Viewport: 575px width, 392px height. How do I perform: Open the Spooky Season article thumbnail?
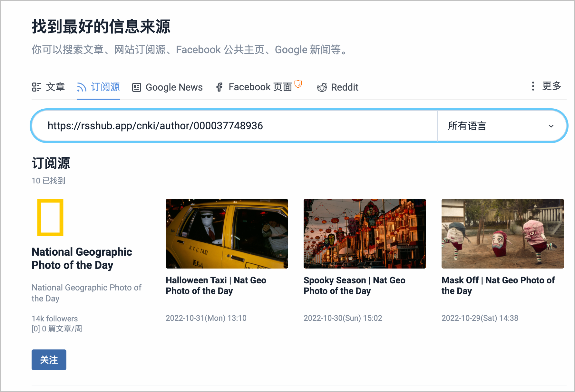pyautogui.click(x=365, y=234)
